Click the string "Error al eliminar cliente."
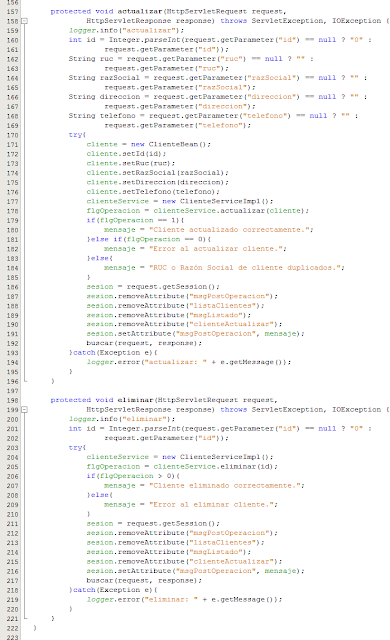Screen dimensions: 390x640 pyautogui.click(x=211, y=504)
